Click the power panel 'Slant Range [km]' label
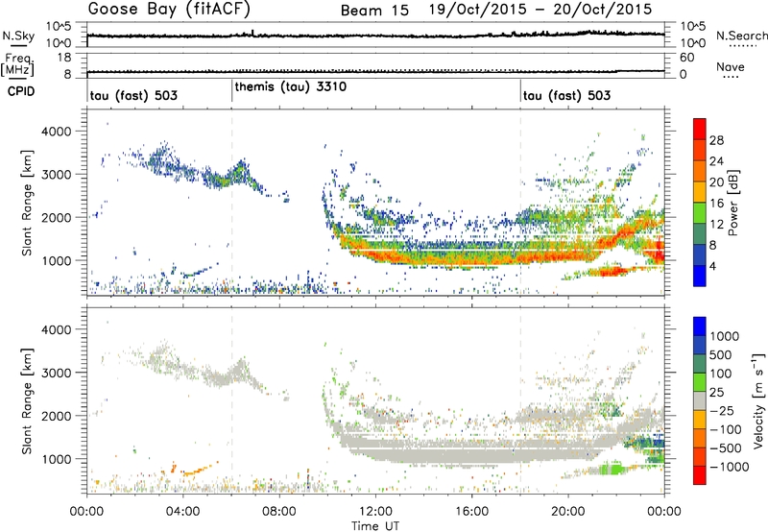 pyautogui.click(x=27, y=203)
